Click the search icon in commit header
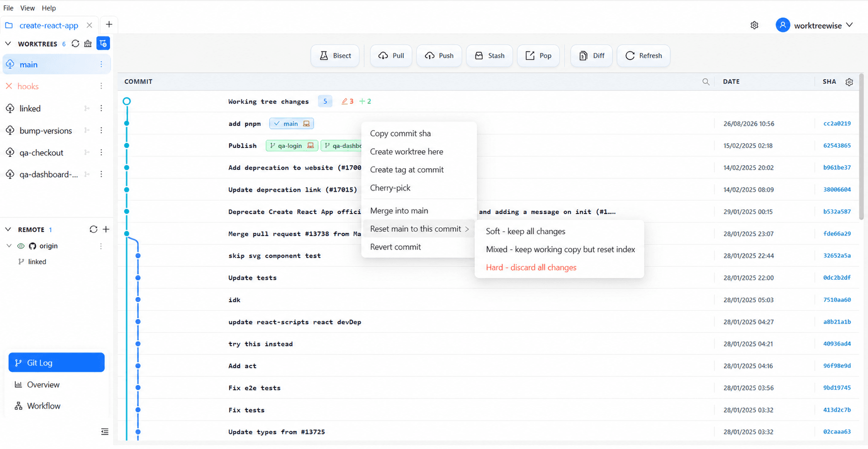This screenshot has height=449, width=868. 706,82
